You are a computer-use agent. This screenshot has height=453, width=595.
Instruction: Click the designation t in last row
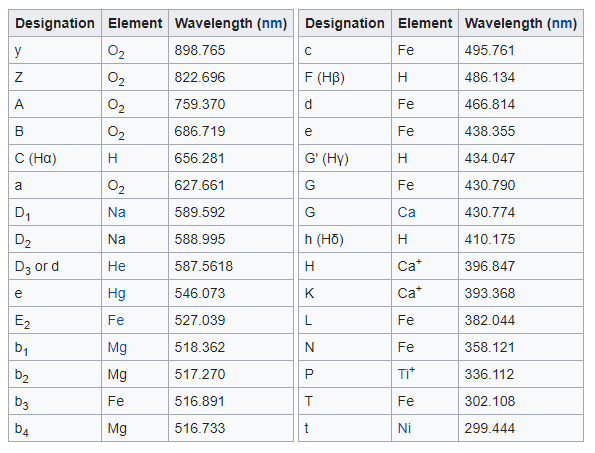(x=306, y=428)
